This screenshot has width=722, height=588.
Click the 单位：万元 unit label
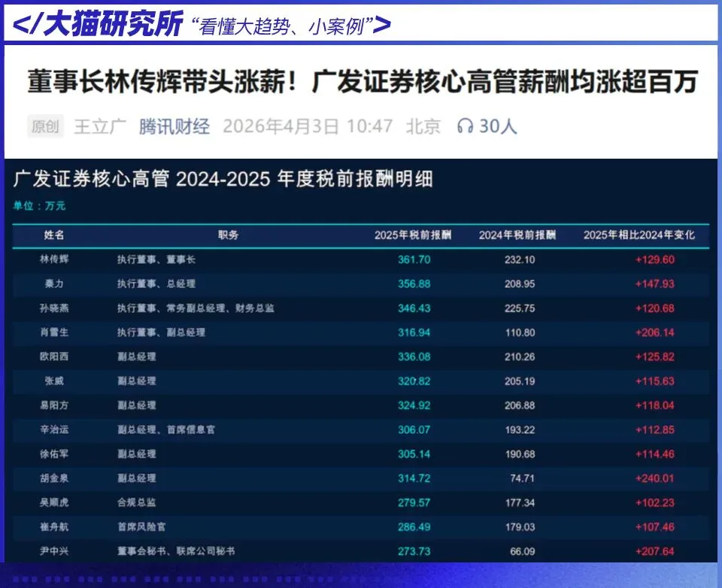(39, 206)
